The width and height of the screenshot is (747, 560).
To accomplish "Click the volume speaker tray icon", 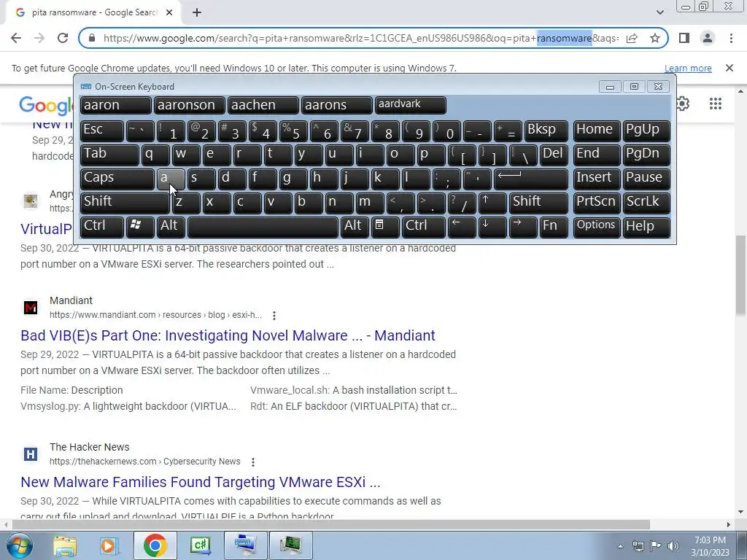I will [x=673, y=546].
